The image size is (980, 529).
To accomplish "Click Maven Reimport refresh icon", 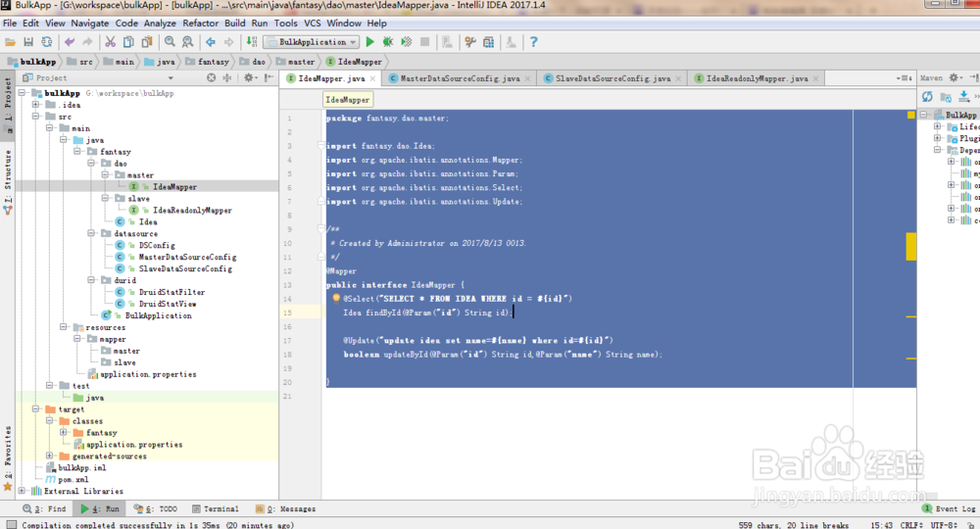I will (x=927, y=96).
